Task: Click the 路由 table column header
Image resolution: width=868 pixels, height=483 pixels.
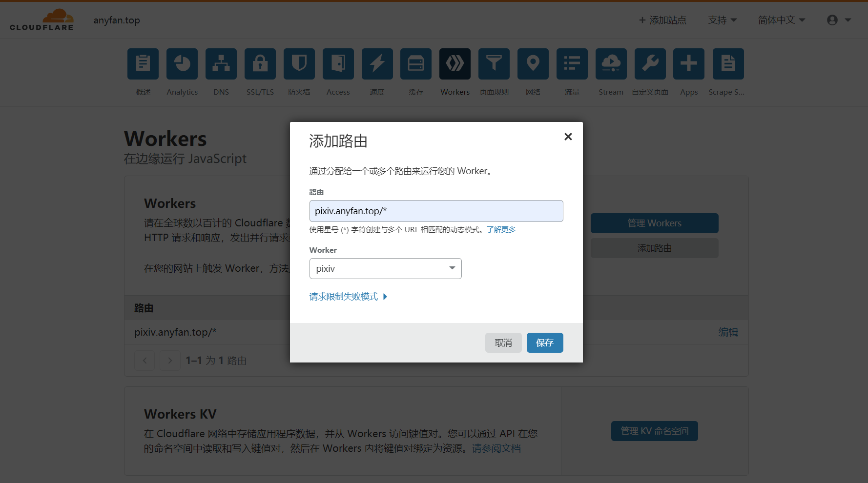Action: (x=144, y=308)
